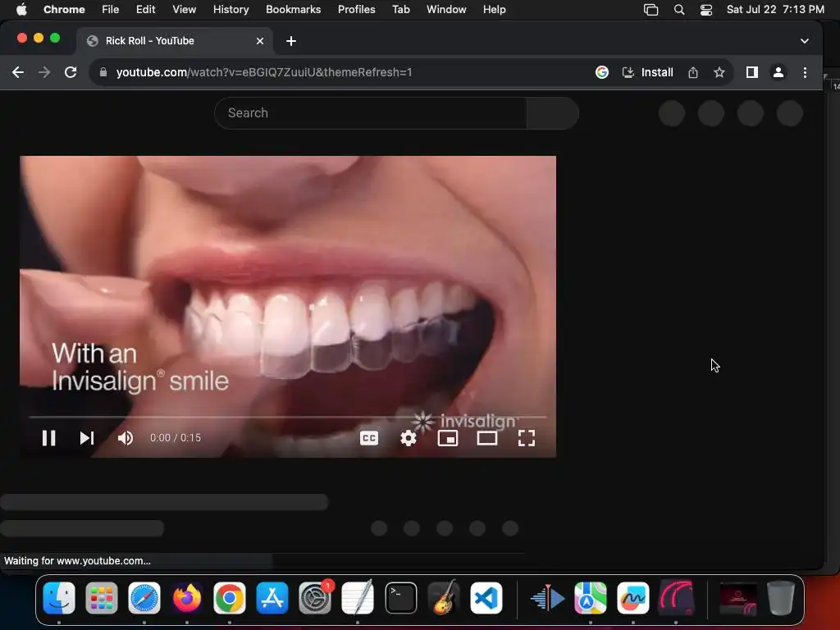Open the Edit menu
The width and height of the screenshot is (840, 630).
point(145,9)
